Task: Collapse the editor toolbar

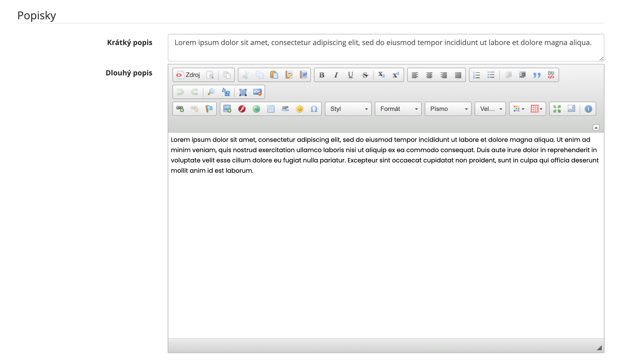Action: (596, 128)
